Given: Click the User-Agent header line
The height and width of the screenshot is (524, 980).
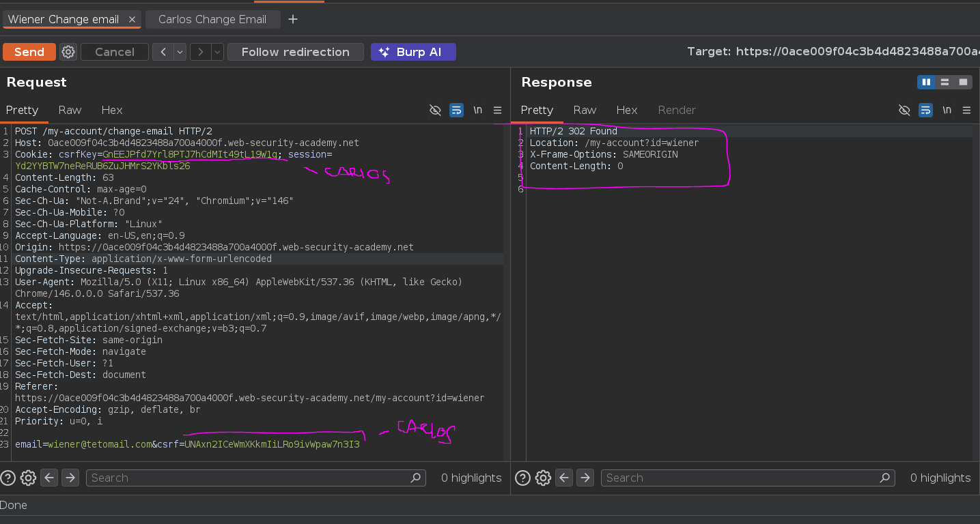Looking at the screenshot, I should [239, 288].
